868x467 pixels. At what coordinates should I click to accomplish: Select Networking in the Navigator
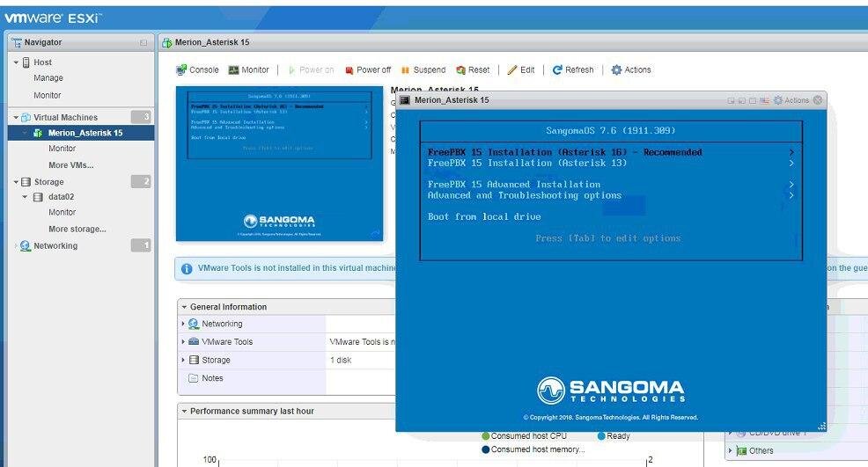coord(55,245)
